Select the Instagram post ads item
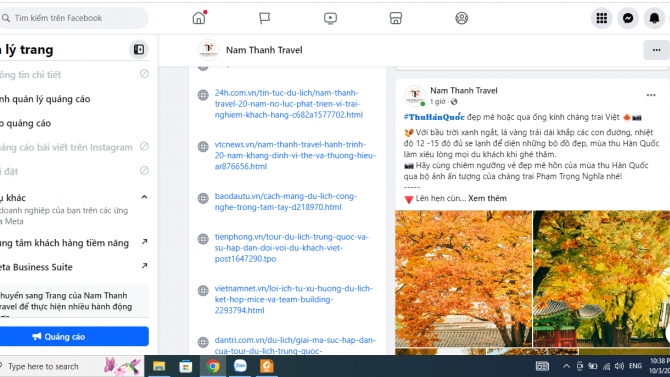This screenshot has height=377, width=670. coord(73,147)
